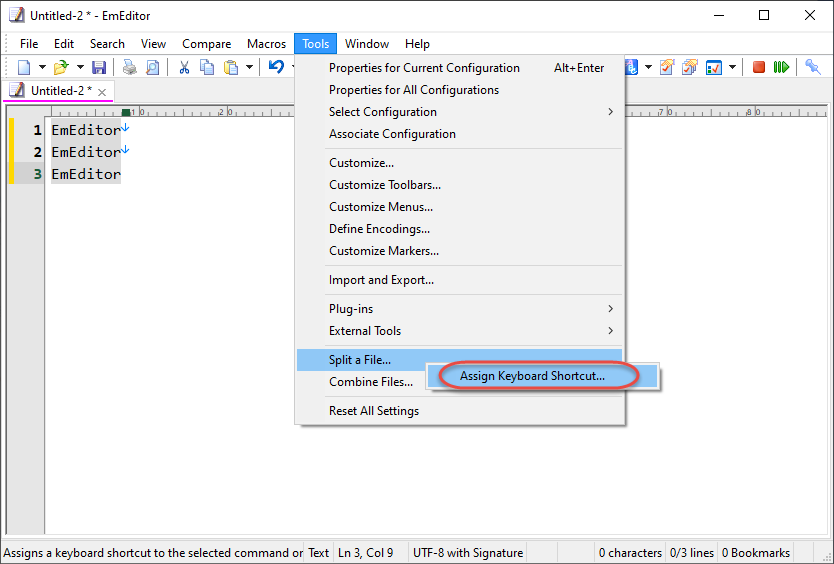Choose Import and Export... entry
This screenshot has width=834, height=564.
point(460,280)
